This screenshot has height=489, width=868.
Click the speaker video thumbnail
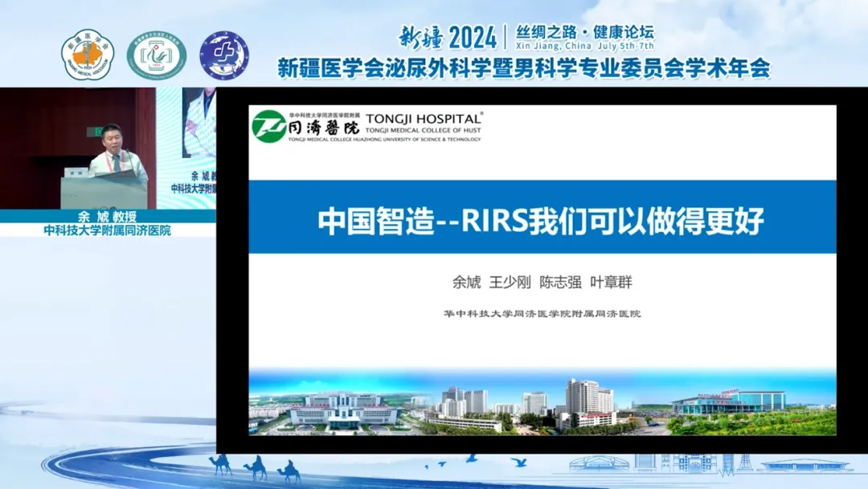108,148
